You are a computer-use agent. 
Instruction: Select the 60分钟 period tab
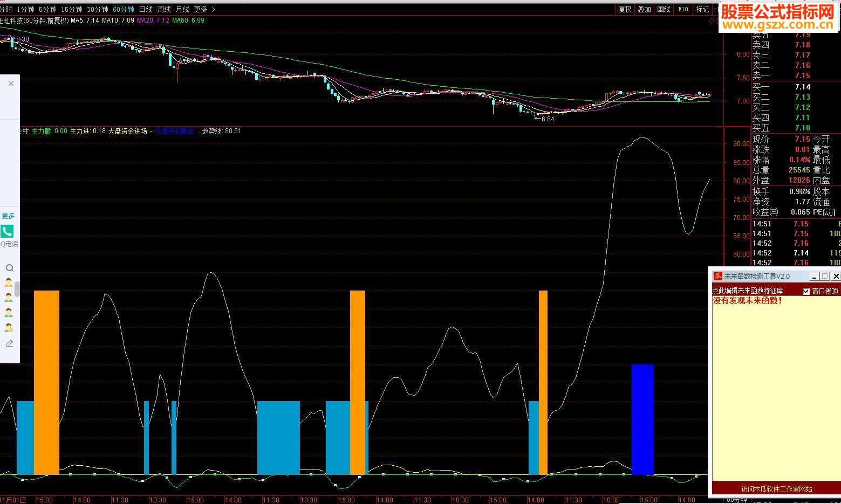[x=124, y=9]
